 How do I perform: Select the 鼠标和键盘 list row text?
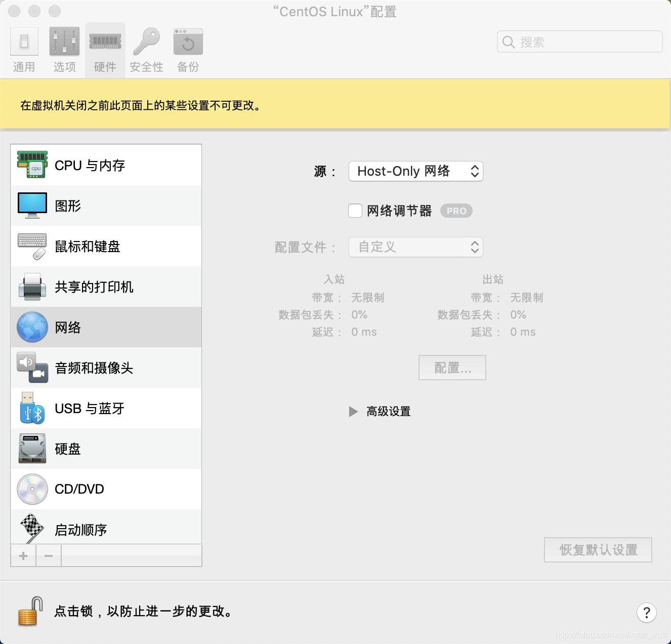[88, 247]
